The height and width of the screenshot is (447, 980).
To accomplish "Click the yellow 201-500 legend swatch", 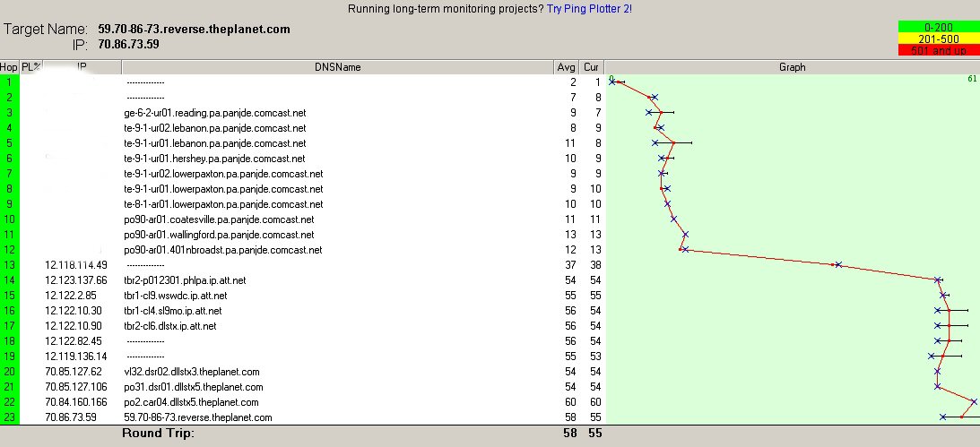I will (x=937, y=38).
